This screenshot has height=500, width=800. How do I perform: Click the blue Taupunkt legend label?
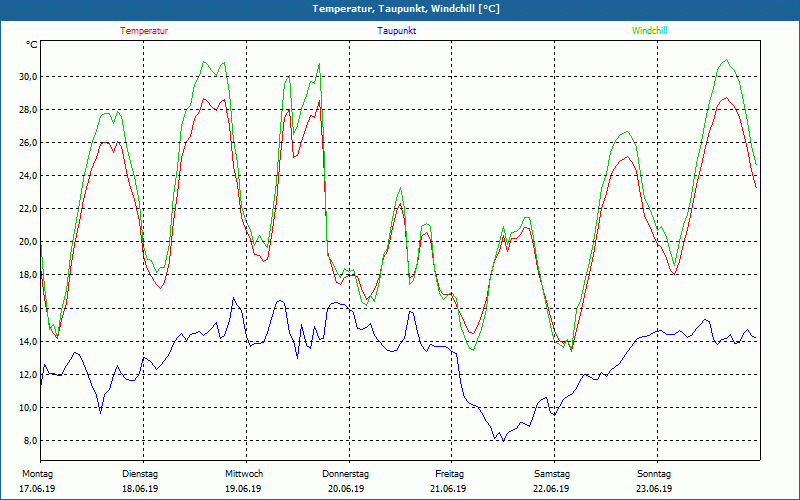pyautogui.click(x=396, y=31)
